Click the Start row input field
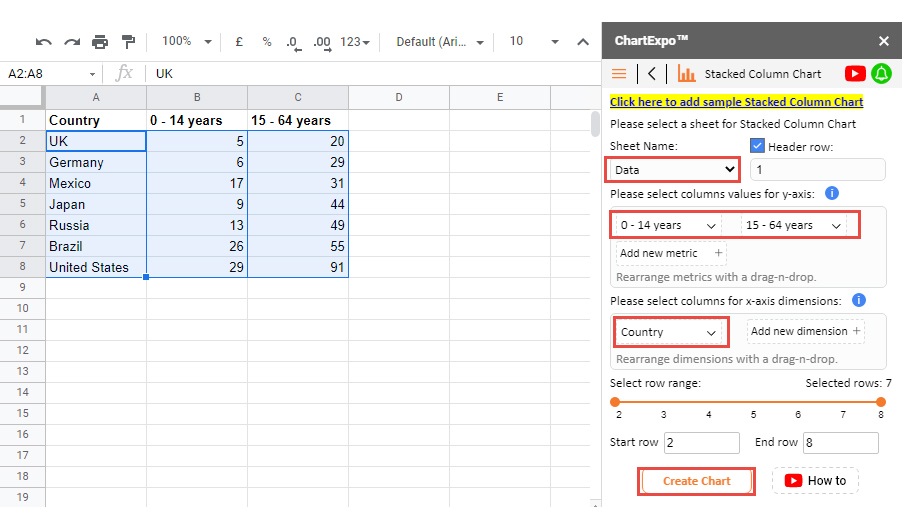Image resolution: width=902 pixels, height=528 pixels. click(x=702, y=443)
